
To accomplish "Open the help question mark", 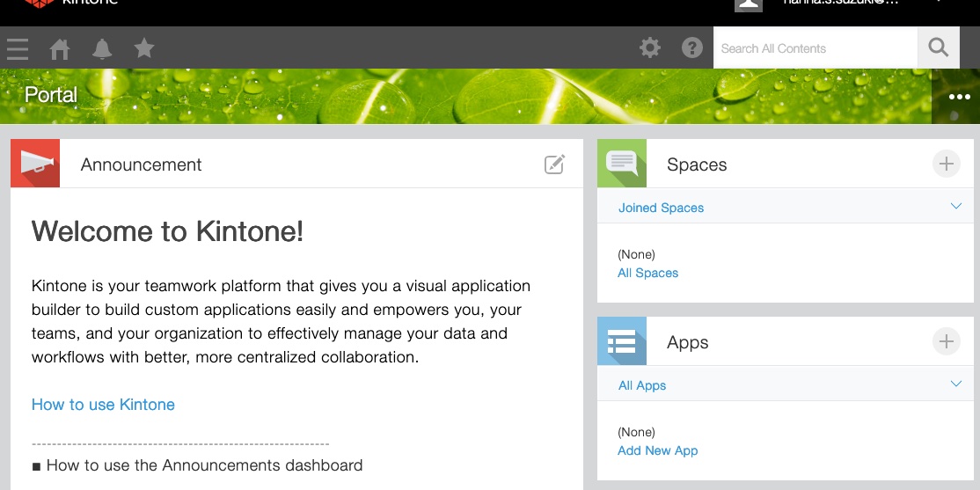I will click(691, 48).
